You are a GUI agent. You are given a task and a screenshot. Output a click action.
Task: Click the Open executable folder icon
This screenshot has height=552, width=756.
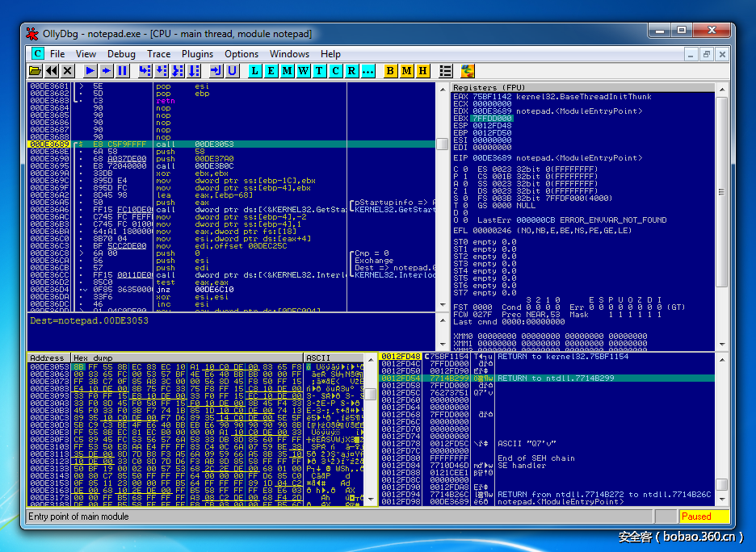point(36,71)
